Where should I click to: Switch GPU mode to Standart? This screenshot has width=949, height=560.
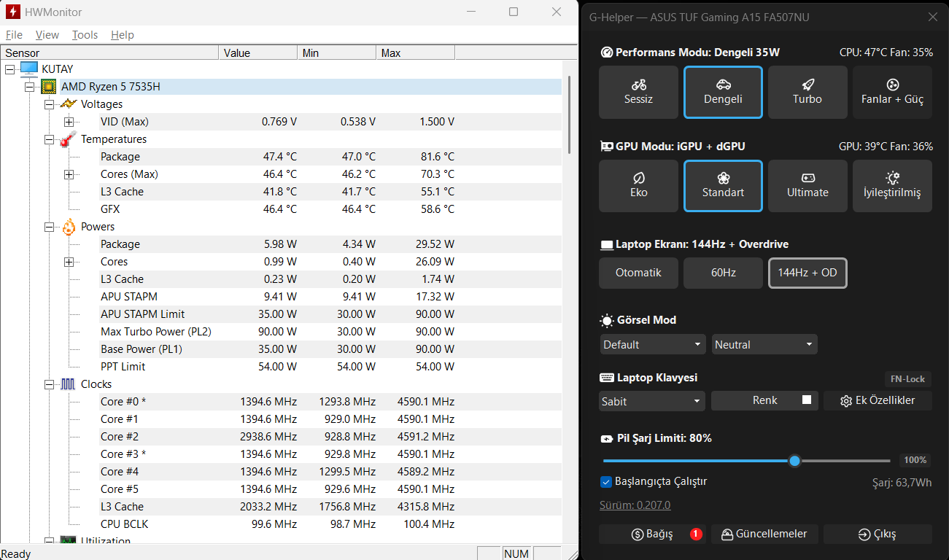[723, 186]
